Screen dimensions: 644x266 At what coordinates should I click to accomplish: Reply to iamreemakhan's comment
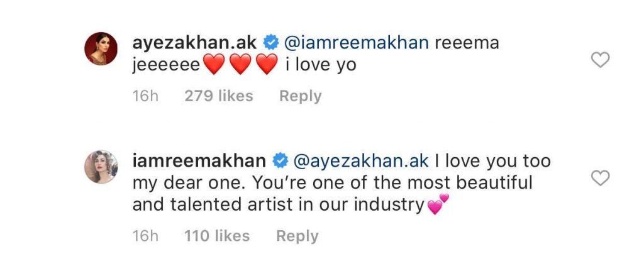297,236
